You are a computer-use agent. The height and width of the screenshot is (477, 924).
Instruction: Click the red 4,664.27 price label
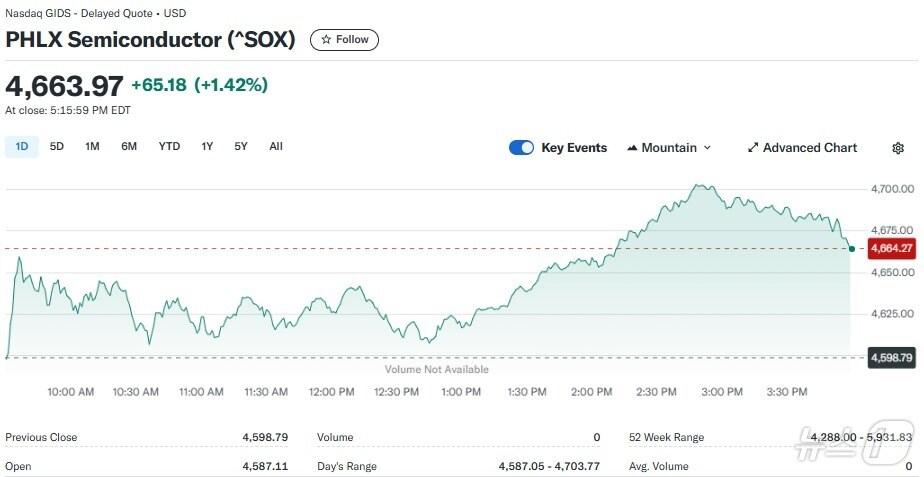891,248
